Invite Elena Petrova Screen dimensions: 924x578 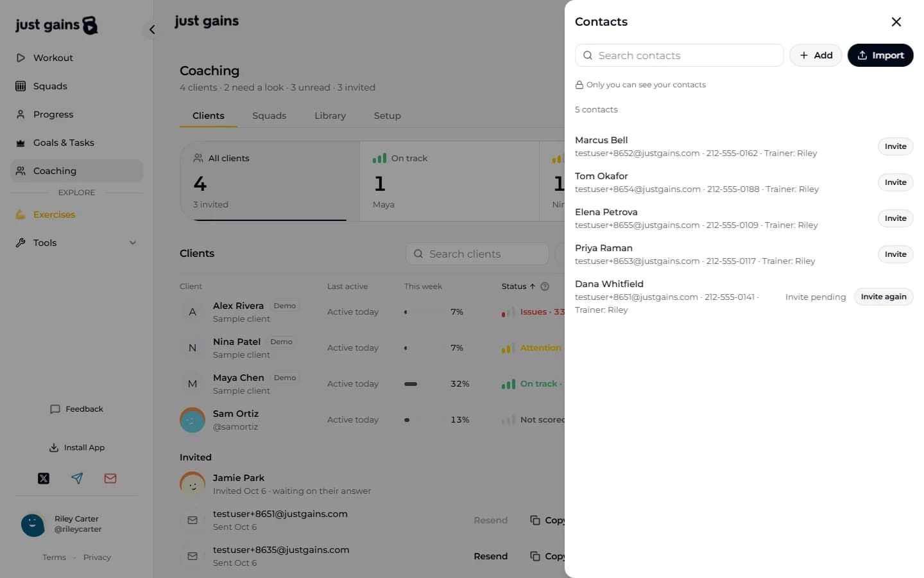pos(895,218)
